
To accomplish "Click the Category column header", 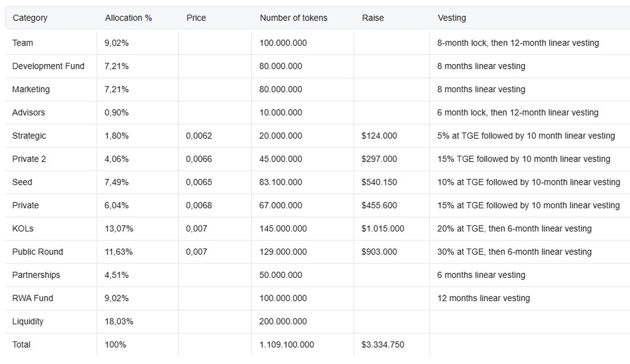I will [x=30, y=18].
